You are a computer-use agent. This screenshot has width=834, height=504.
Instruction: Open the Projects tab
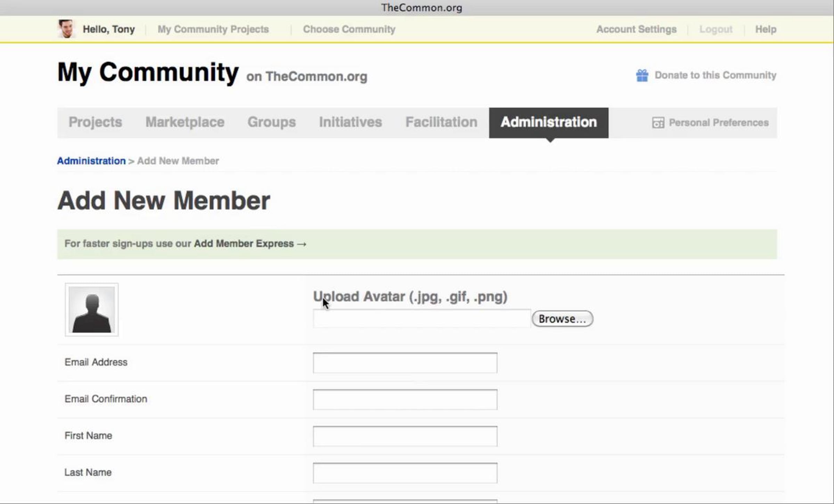tap(95, 122)
